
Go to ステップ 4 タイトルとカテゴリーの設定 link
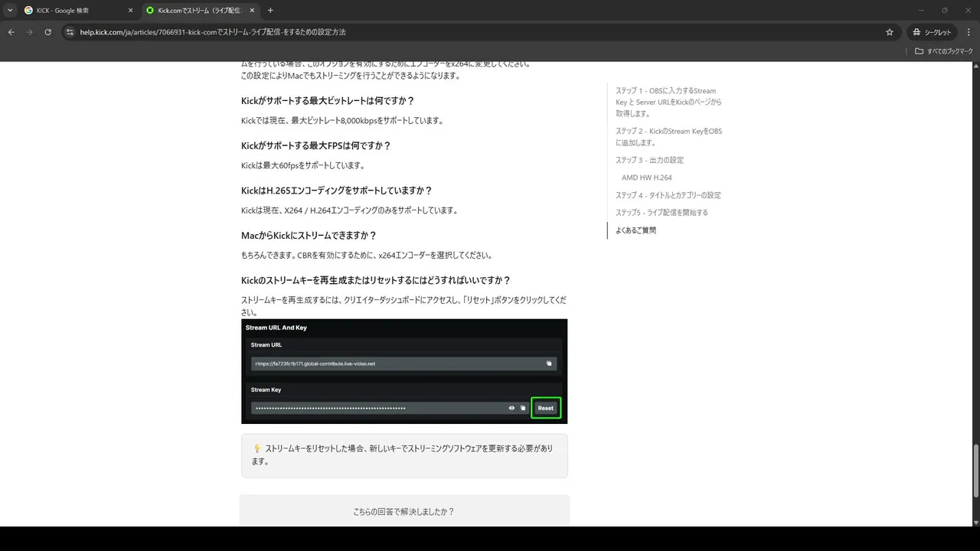click(668, 195)
